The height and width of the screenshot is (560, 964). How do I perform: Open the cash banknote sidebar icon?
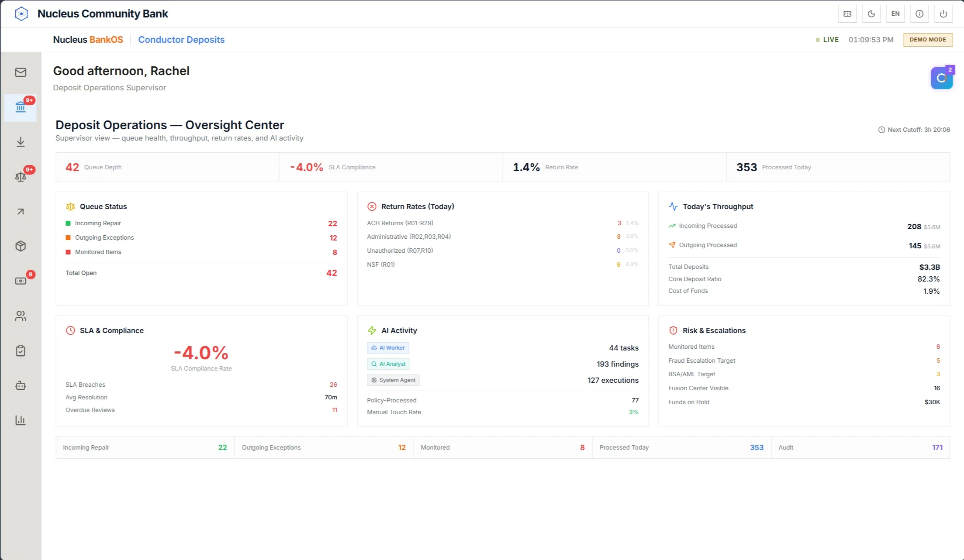click(21, 281)
